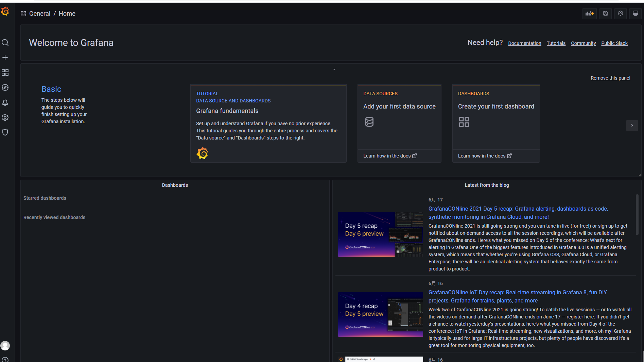
Task: Open the Configuration gear in sidebar
Action: coord(5,117)
